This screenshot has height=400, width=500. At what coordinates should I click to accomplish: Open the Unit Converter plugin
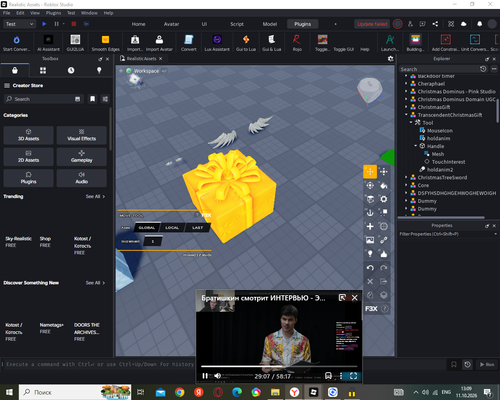475,43
